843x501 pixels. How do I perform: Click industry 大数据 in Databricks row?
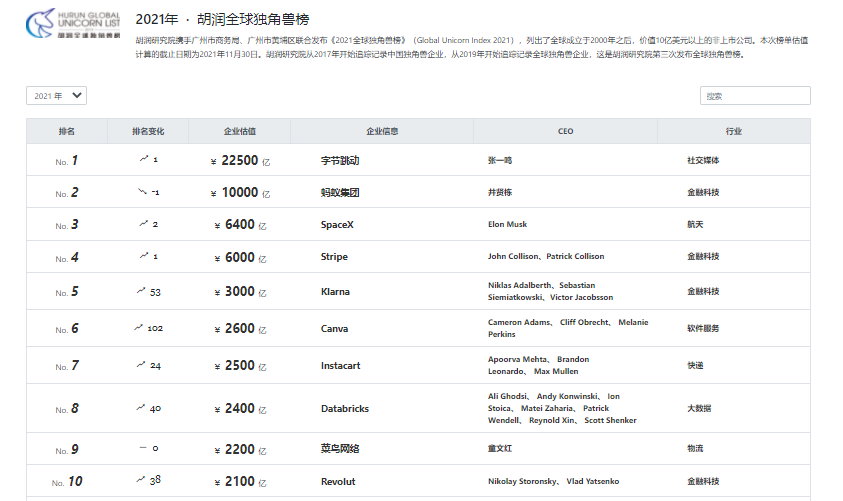tap(699, 408)
